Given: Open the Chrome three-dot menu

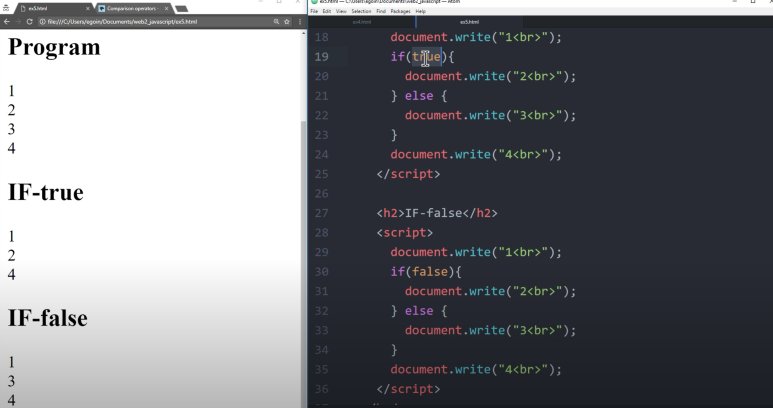Looking at the screenshot, I should tap(300, 22).
